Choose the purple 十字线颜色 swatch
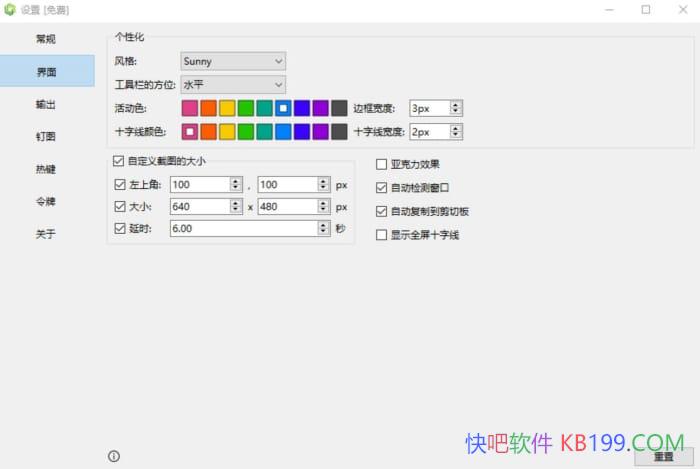Viewport: 700px width, 469px height. 321,132
